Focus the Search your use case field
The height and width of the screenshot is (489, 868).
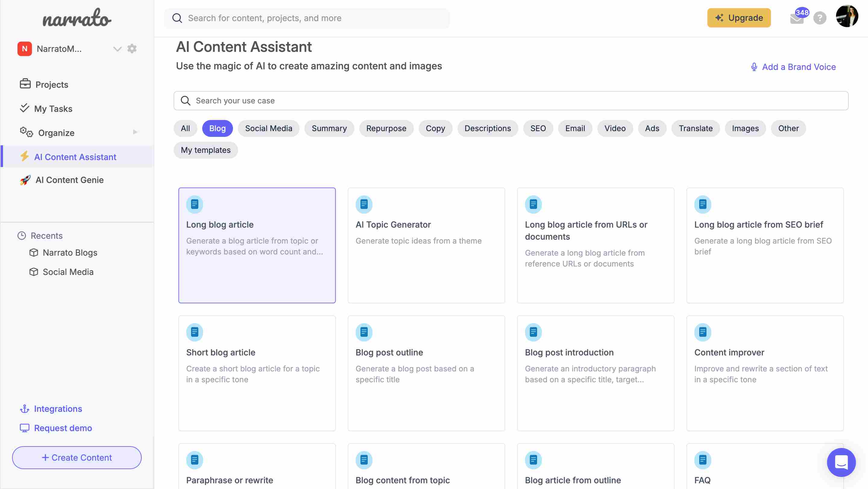coord(511,101)
